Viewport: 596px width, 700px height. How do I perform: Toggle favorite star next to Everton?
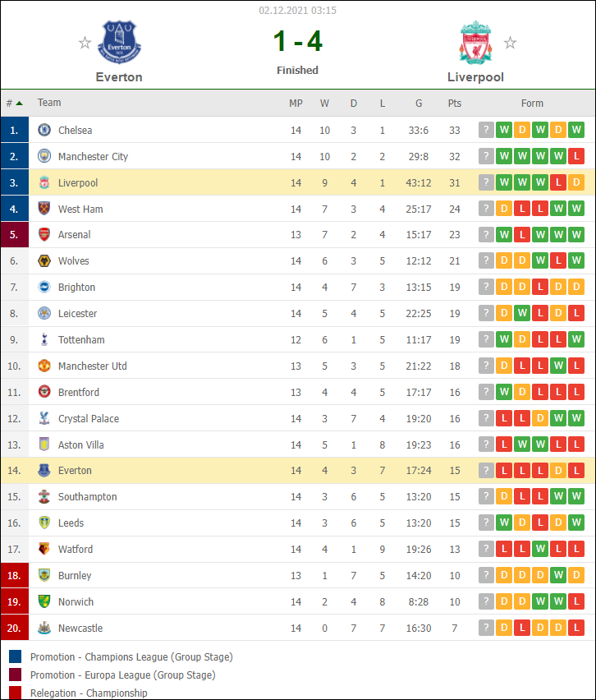pos(85,43)
